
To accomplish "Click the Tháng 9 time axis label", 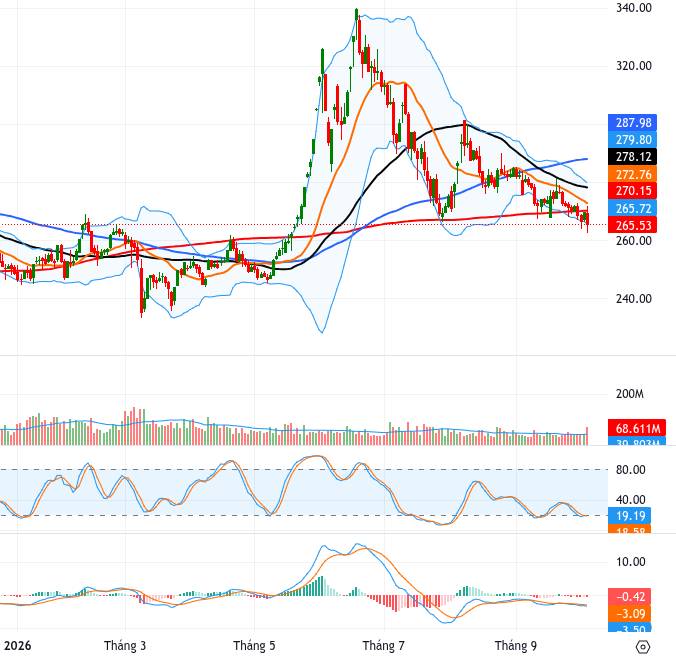I will click(516, 646).
